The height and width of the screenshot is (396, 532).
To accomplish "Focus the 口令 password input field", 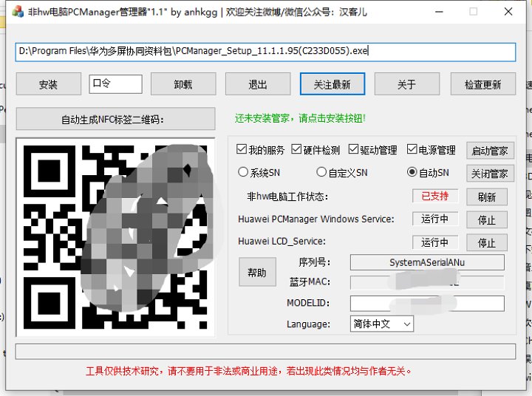I will 115,83.
